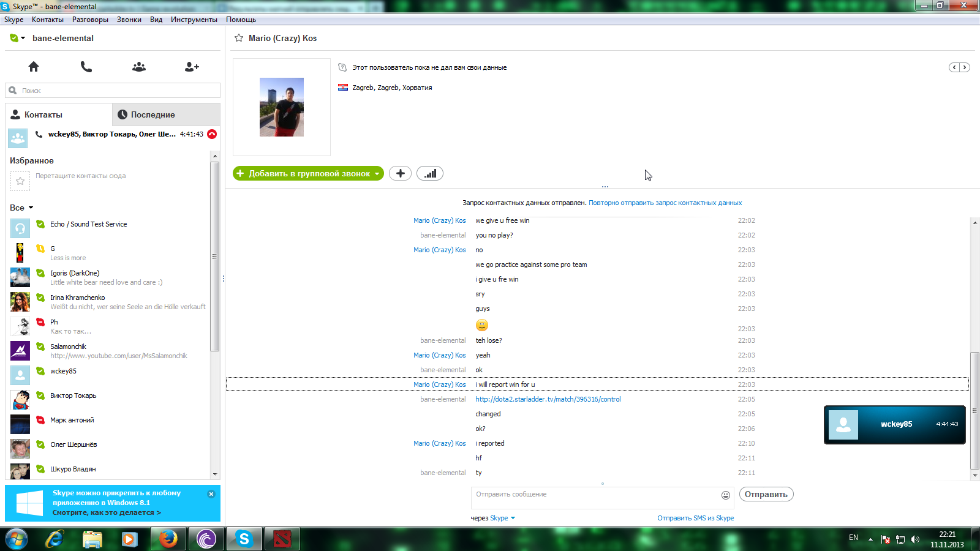
Task: Check call quality signal bars button
Action: coord(430,173)
